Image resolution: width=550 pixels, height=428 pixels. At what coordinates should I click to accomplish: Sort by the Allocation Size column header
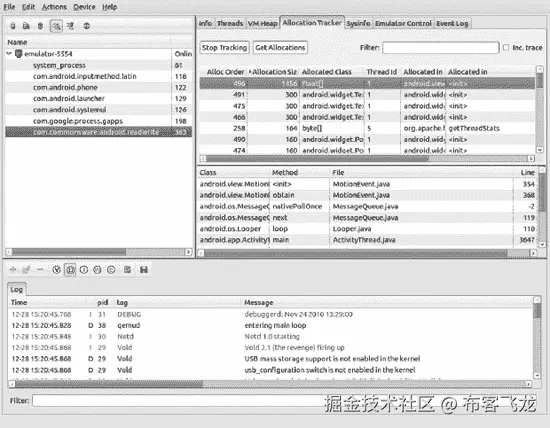273,72
